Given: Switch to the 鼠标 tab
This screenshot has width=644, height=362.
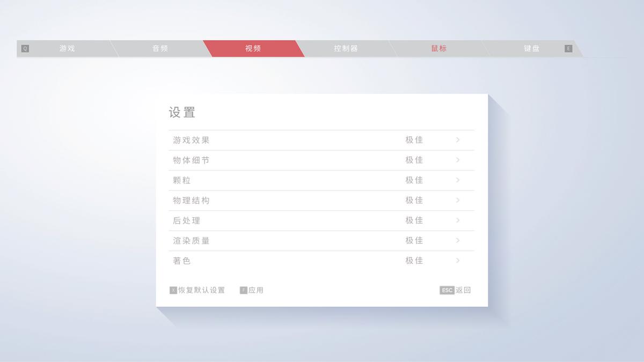Looking at the screenshot, I should pos(438,48).
